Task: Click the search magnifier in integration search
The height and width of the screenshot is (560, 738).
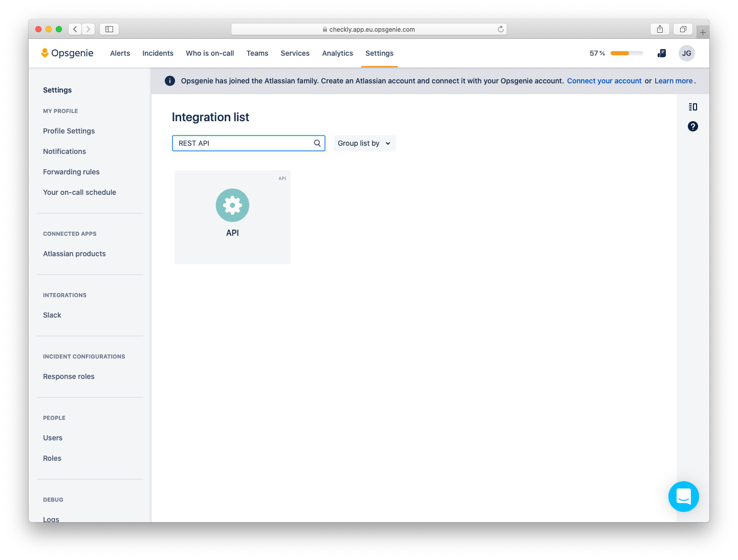Action: [317, 143]
